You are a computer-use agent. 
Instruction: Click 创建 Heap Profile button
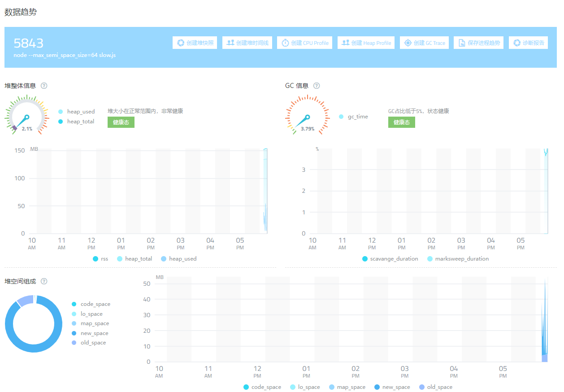(366, 43)
